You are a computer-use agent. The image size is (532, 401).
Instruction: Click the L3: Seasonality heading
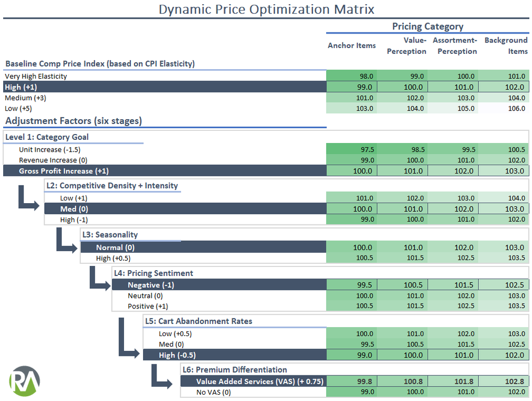(110, 235)
